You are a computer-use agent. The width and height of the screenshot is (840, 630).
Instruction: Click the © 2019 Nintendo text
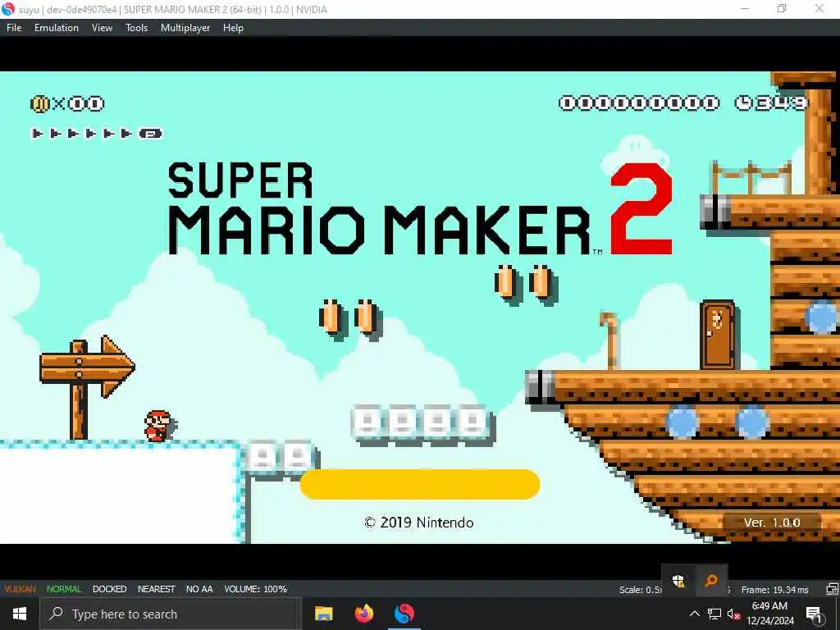click(419, 523)
